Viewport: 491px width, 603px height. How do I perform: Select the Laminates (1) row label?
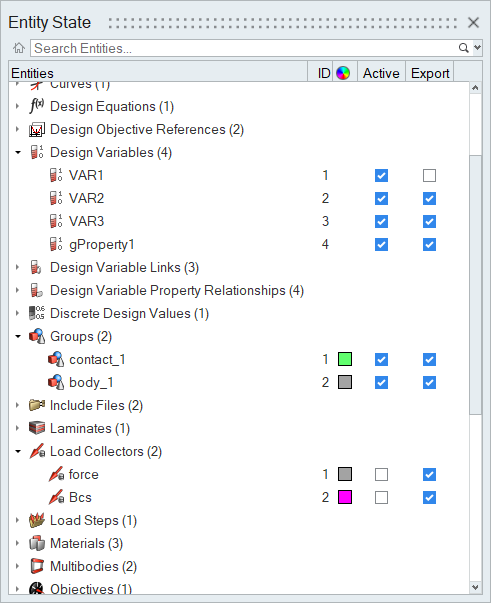point(90,428)
